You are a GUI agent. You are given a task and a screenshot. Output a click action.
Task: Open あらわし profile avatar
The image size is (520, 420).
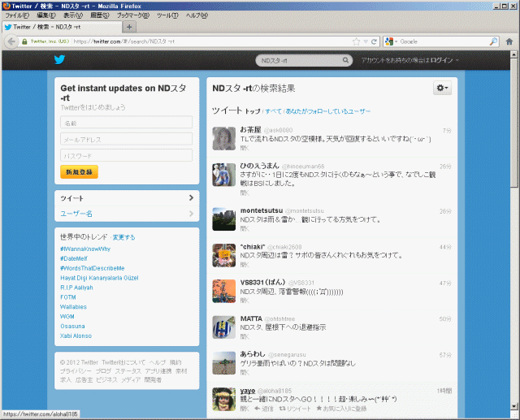[224, 363]
